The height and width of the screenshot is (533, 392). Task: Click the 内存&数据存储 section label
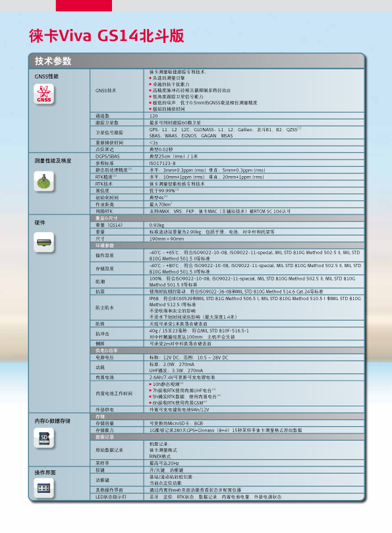coord(52,421)
